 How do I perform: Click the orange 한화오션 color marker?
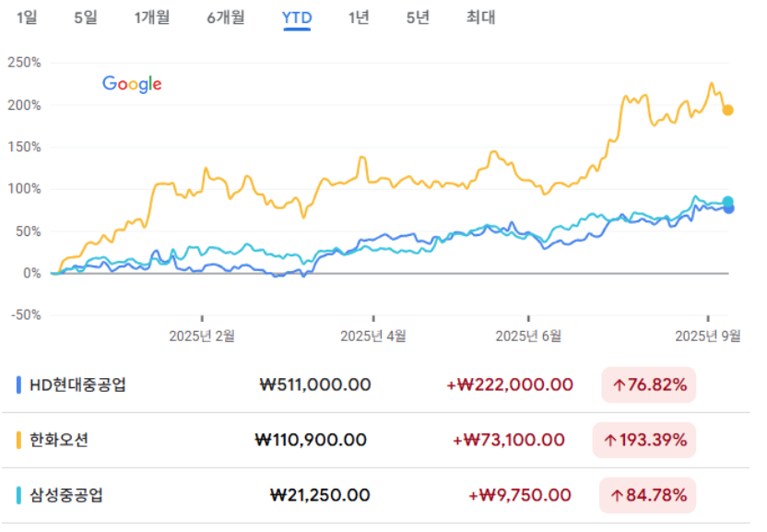click(18, 440)
